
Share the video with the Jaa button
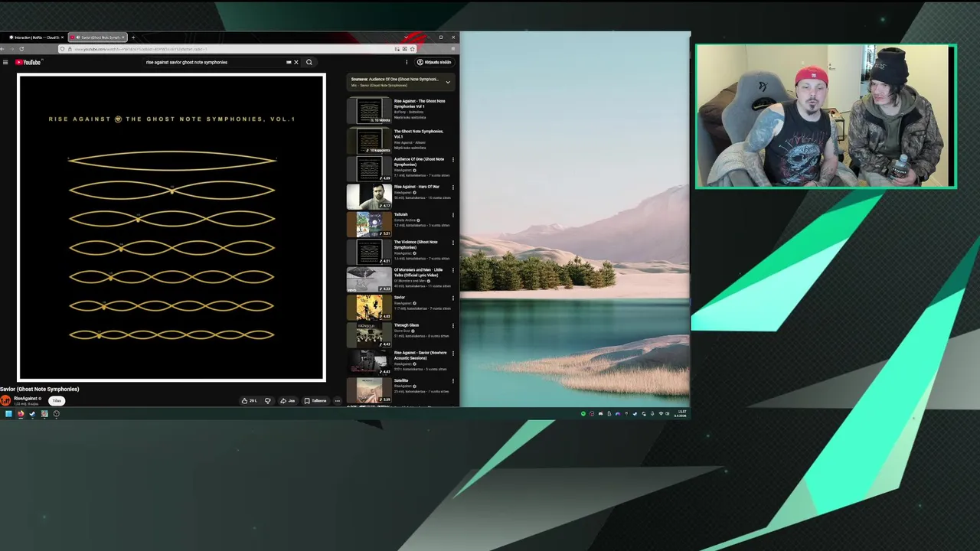click(x=288, y=400)
